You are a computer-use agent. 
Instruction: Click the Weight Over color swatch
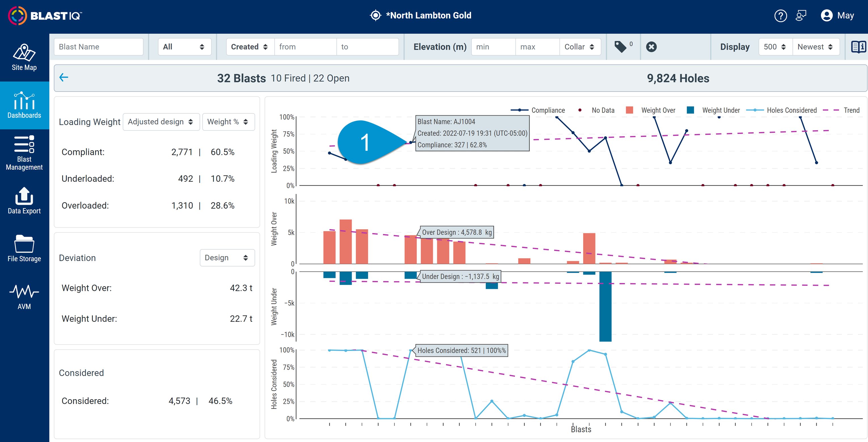(629, 110)
